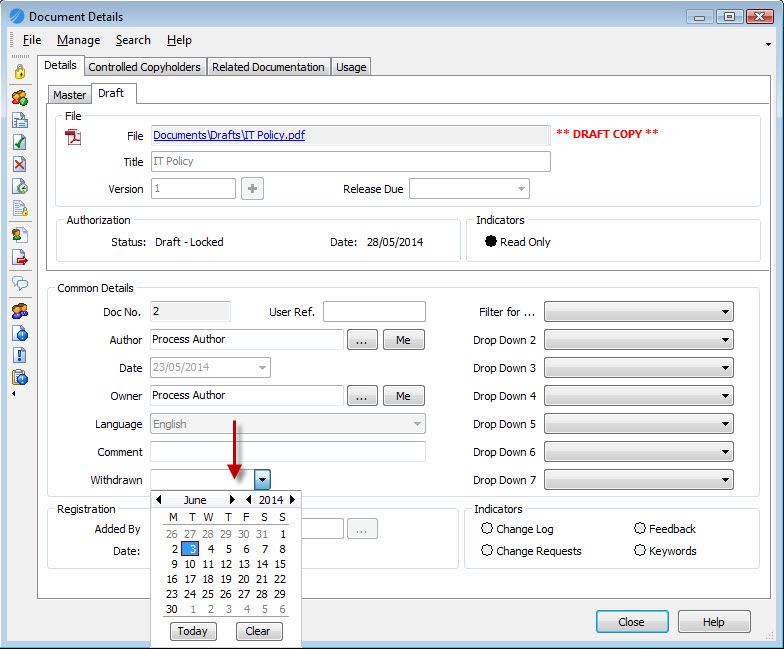Click the PDF file icon beside File field
784x649 pixels.
point(73,136)
